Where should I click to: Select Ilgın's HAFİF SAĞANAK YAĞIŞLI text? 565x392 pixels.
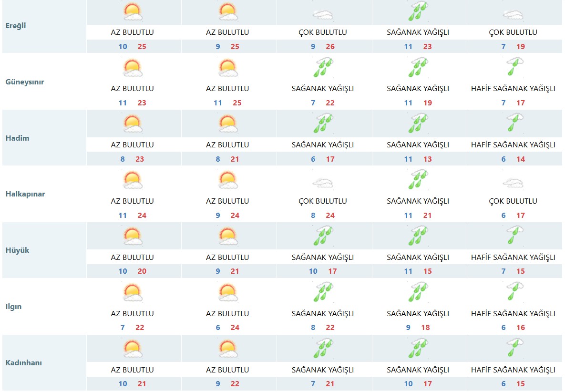click(513, 314)
